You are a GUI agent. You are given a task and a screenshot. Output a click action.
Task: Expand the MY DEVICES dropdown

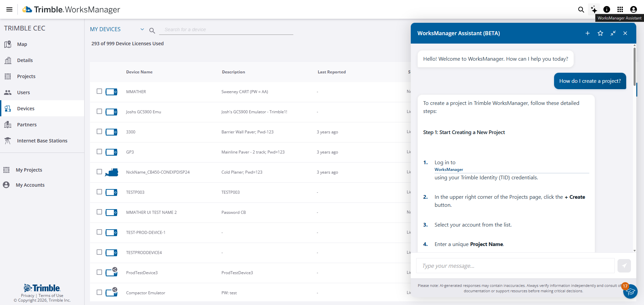coord(117,29)
